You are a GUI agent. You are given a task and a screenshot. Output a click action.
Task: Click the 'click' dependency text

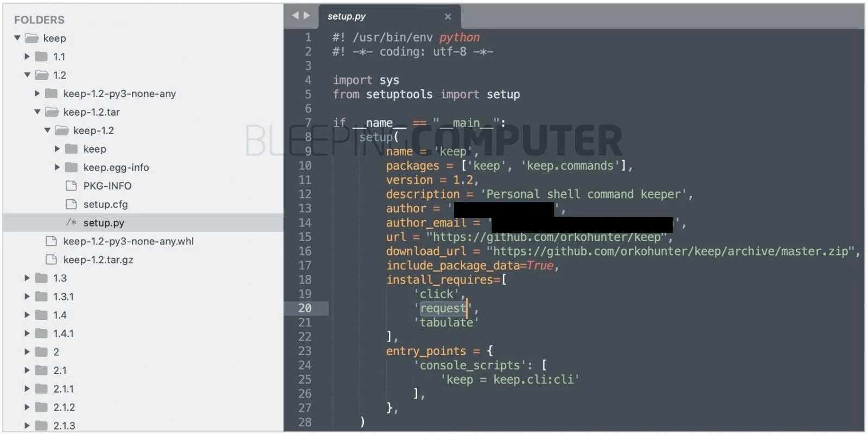tap(437, 294)
